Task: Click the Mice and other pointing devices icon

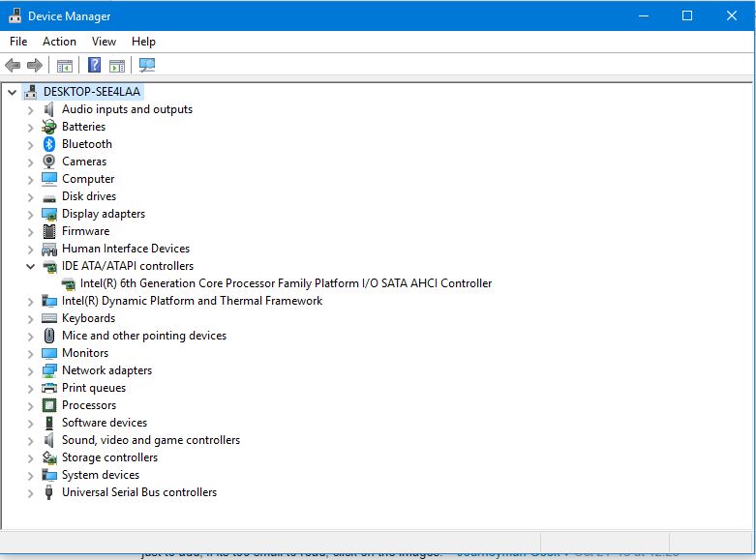Action: (49, 336)
